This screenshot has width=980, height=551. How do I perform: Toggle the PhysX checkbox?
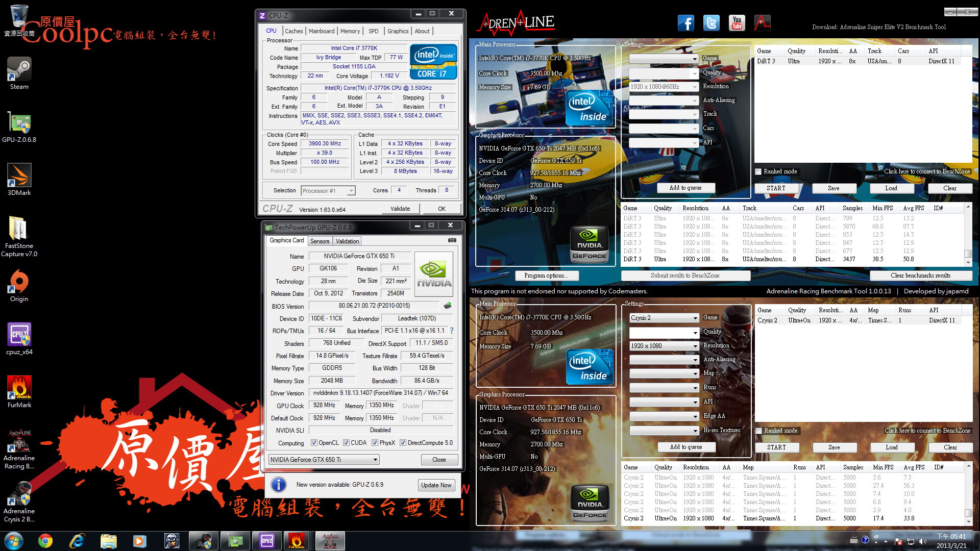tap(375, 443)
